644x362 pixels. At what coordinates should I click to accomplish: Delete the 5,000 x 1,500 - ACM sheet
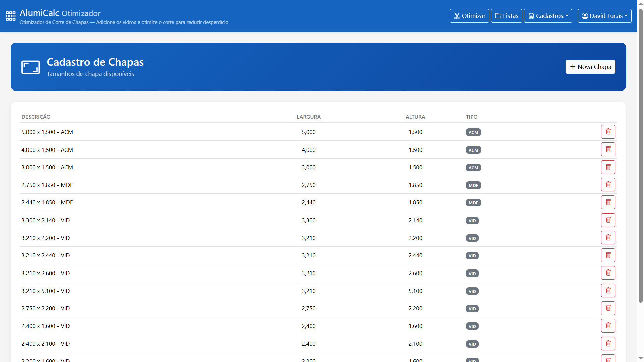tap(608, 132)
